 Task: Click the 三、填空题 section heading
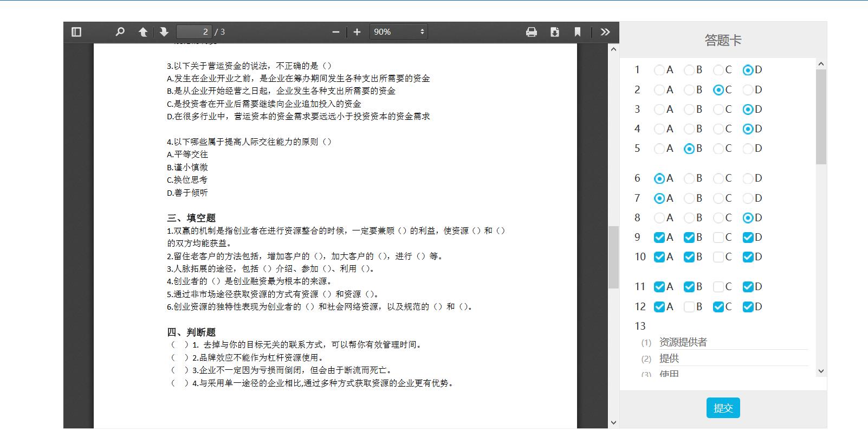click(191, 218)
